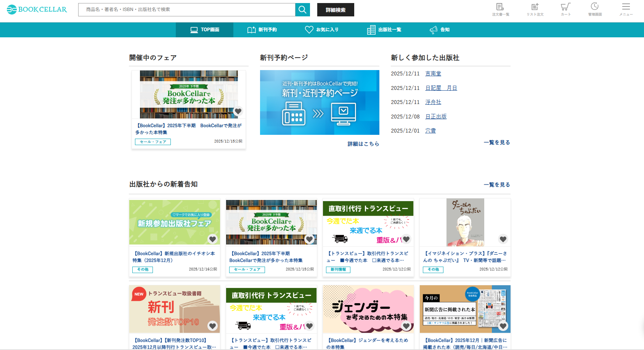Toggle heart on ダニーさんのちゃぶだい card
Screen dimensions: 644x350
click(503, 239)
